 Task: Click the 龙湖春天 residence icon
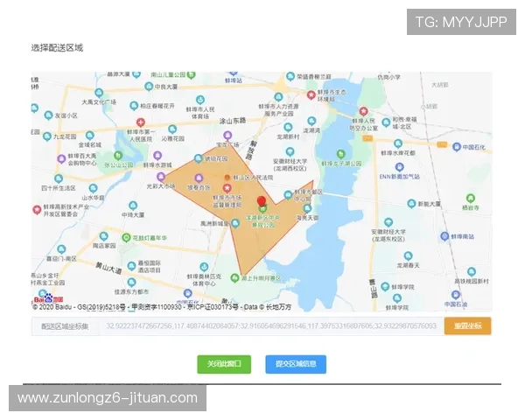pyautogui.click(x=408, y=256)
